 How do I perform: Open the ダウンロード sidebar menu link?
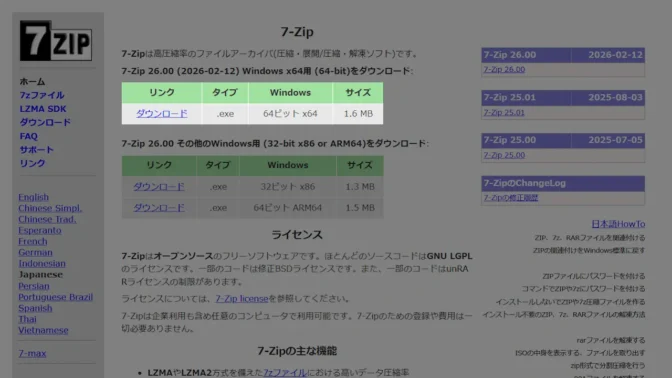(45, 123)
